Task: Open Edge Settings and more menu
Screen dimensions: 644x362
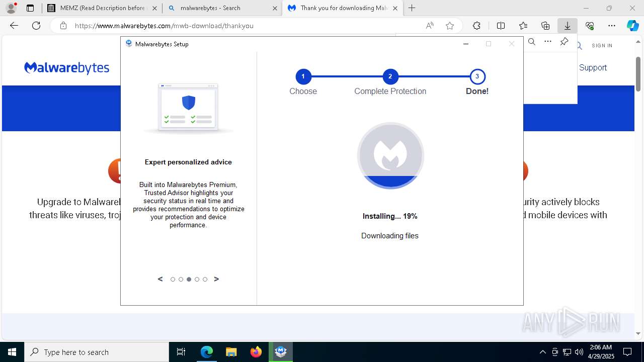Action: coord(612,26)
